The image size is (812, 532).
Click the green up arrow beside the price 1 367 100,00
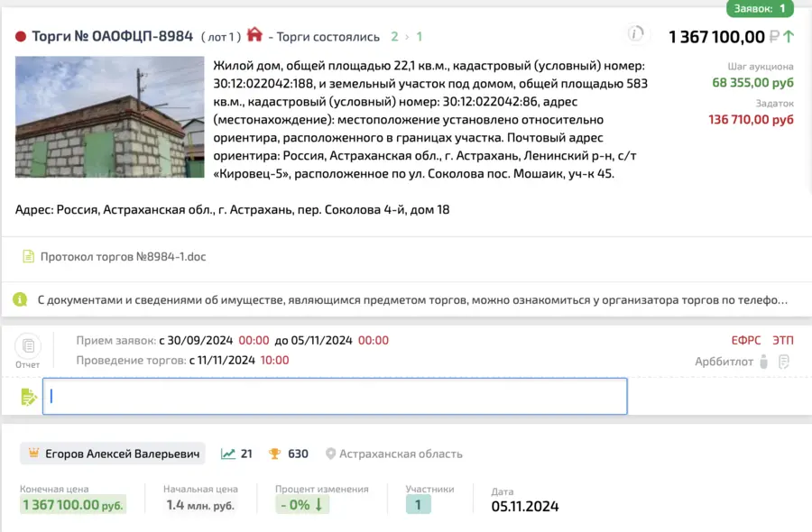click(789, 36)
